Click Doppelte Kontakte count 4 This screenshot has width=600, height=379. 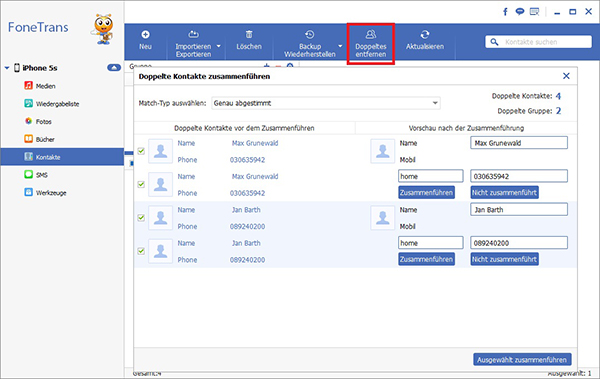coord(558,96)
